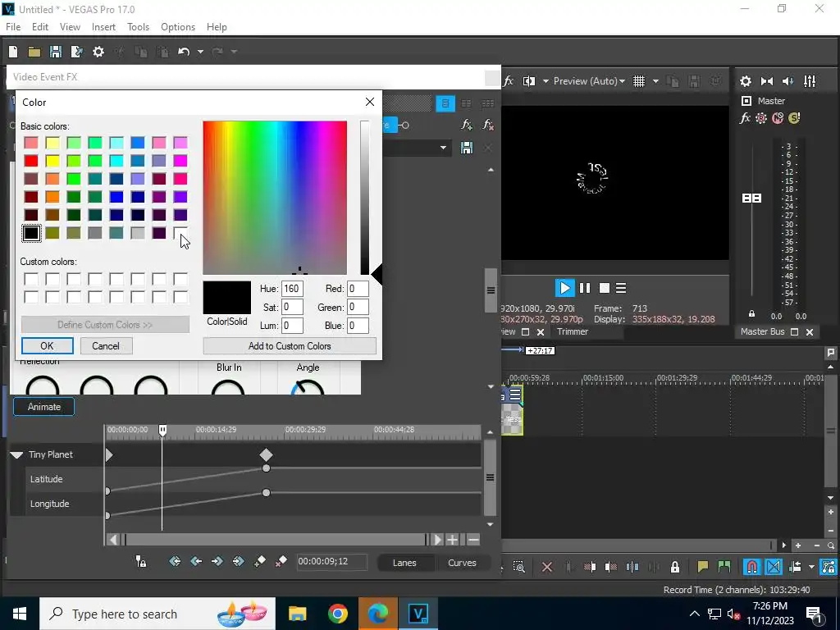Jump to first keyframe

[x=175, y=561]
